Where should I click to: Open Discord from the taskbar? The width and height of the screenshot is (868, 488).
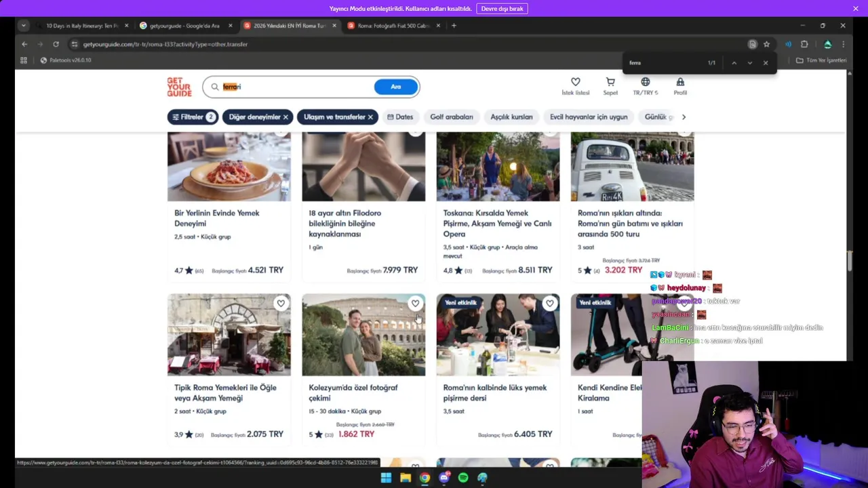pyautogui.click(x=444, y=478)
